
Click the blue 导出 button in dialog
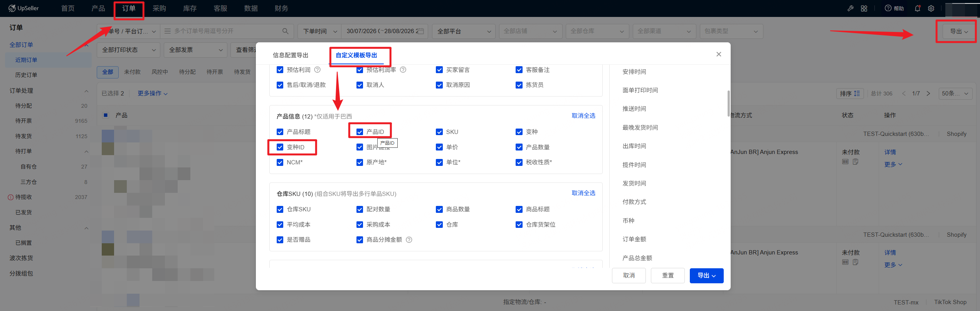click(x=707, y=276)
